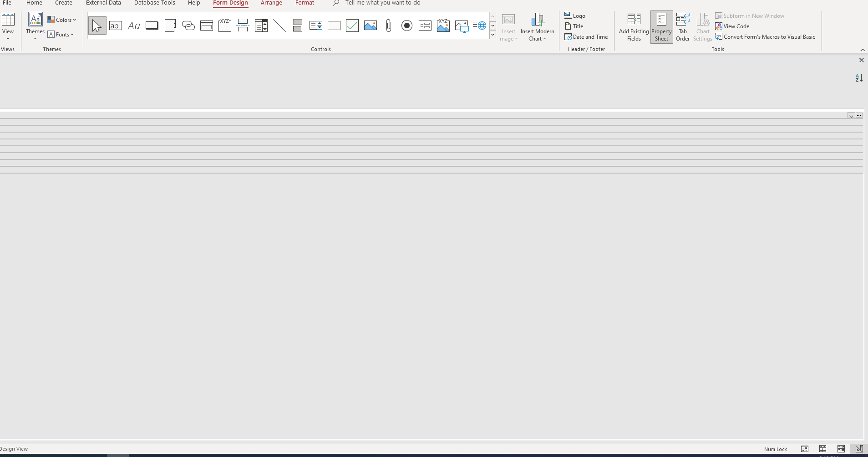Go to next row of Controls gallery
Image resolution: width=868 pixels, height=457 pixels.
[x=492, y=26]
